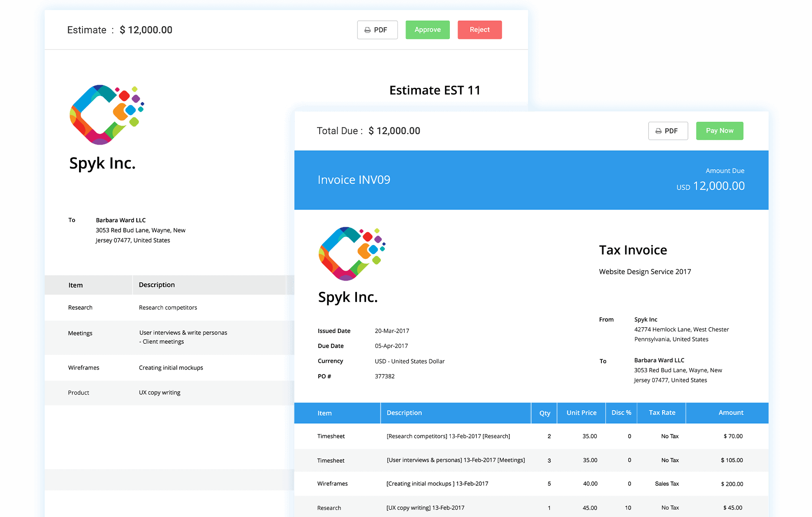The image size is (812, 517).
Task: Click the Unit Price column header
Action: pyautogui.click(x=581, y=413)
